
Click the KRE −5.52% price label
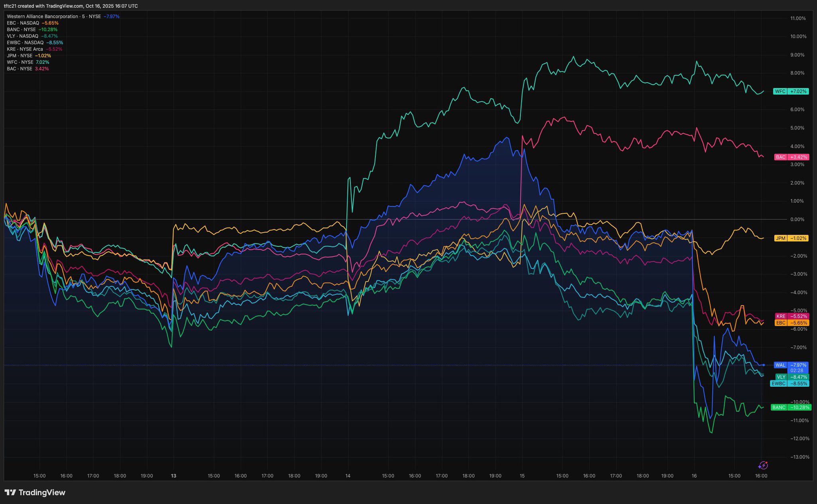click(x=792, y=316)
